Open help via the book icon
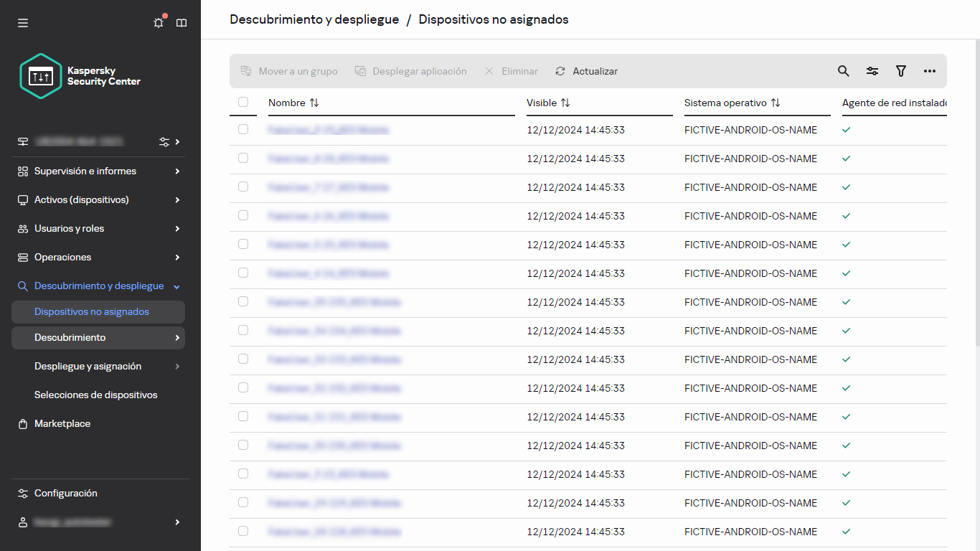 182,22
